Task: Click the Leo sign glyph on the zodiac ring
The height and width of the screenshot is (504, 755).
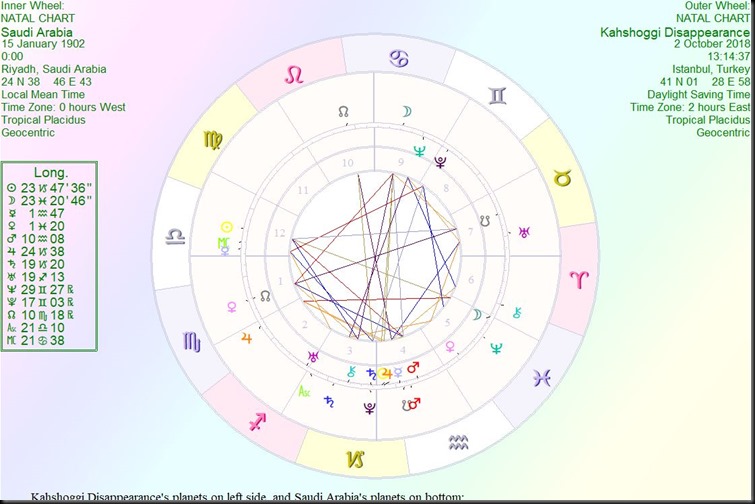Action: click(x=294, y=75)
